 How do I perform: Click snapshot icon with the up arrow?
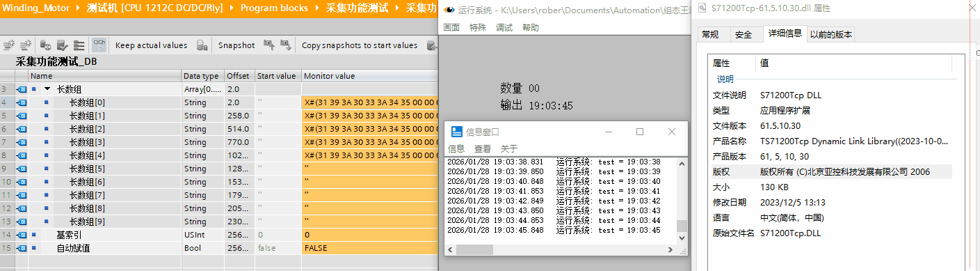point(268,45)
